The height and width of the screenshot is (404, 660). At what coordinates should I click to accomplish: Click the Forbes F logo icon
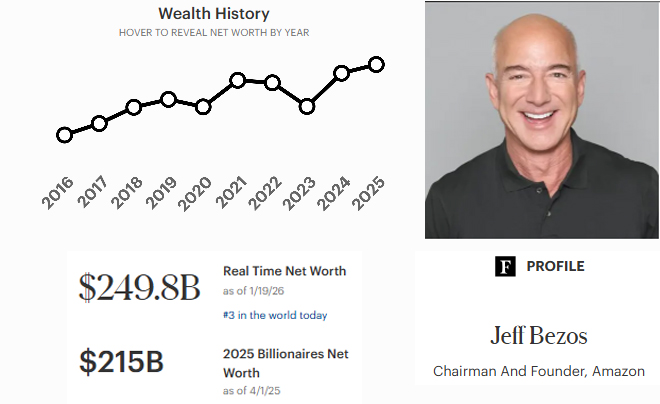pos(505,266)
